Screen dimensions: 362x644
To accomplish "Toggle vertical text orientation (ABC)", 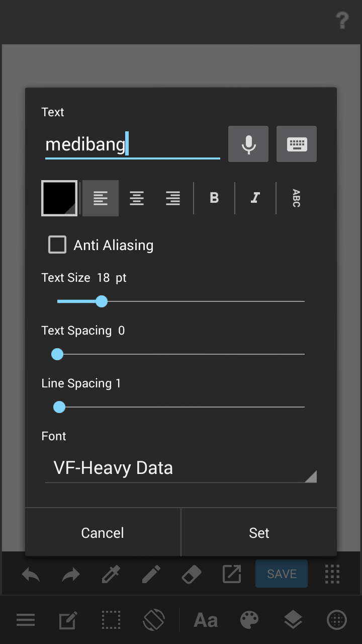I will pos(296,198).
